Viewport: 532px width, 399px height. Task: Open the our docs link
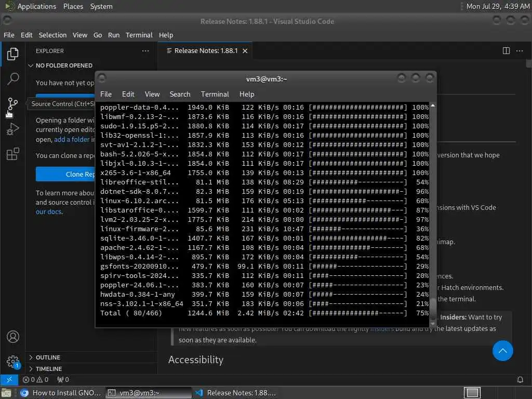49,212
